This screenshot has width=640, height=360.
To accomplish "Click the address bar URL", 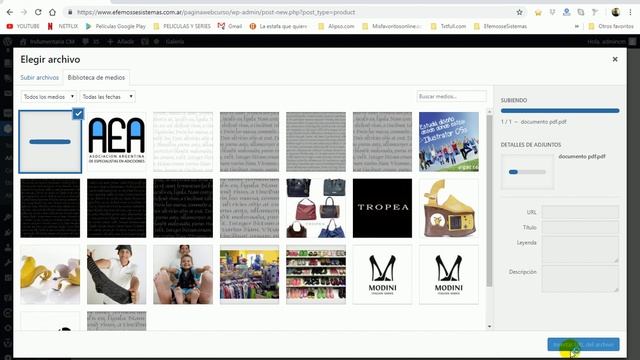I will point(216,12).
